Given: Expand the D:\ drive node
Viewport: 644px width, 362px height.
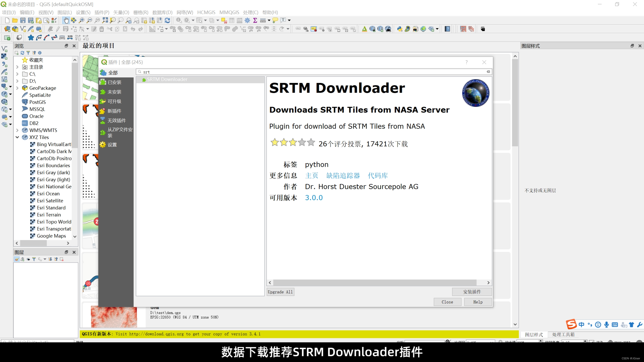Looking at the screenshot, I should pyautogui.click(x=17, y=81).
